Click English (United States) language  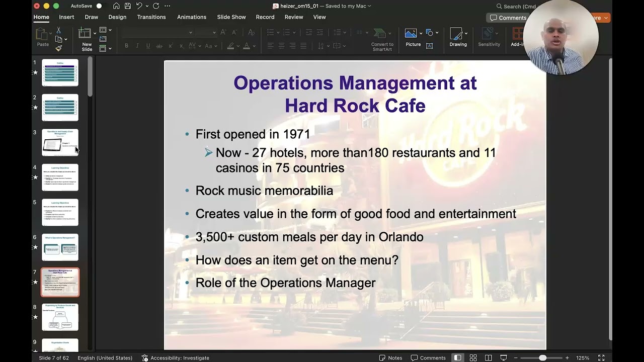[x=105, y=358]
